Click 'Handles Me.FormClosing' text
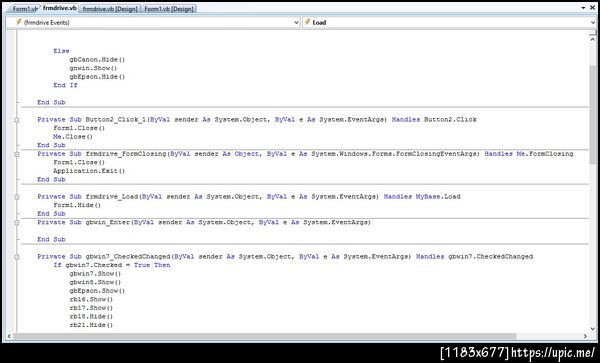Screen dimensions: 600x363 click(529, 154)
